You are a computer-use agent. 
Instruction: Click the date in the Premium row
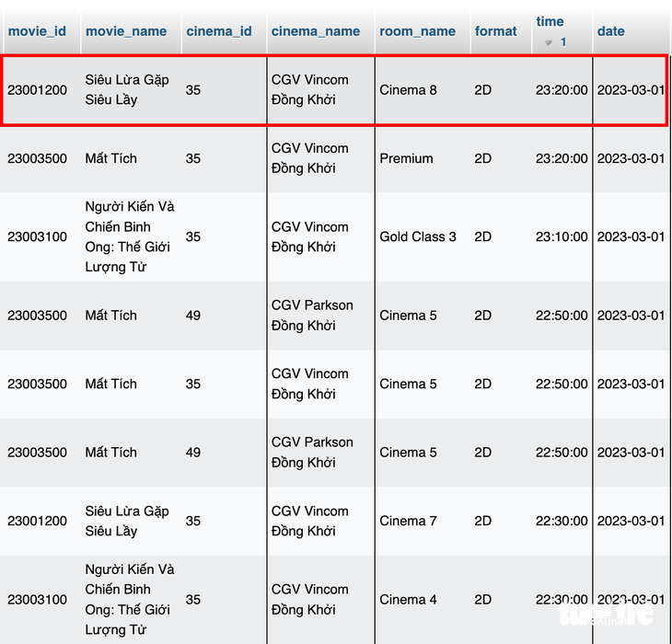pos(631,158)
